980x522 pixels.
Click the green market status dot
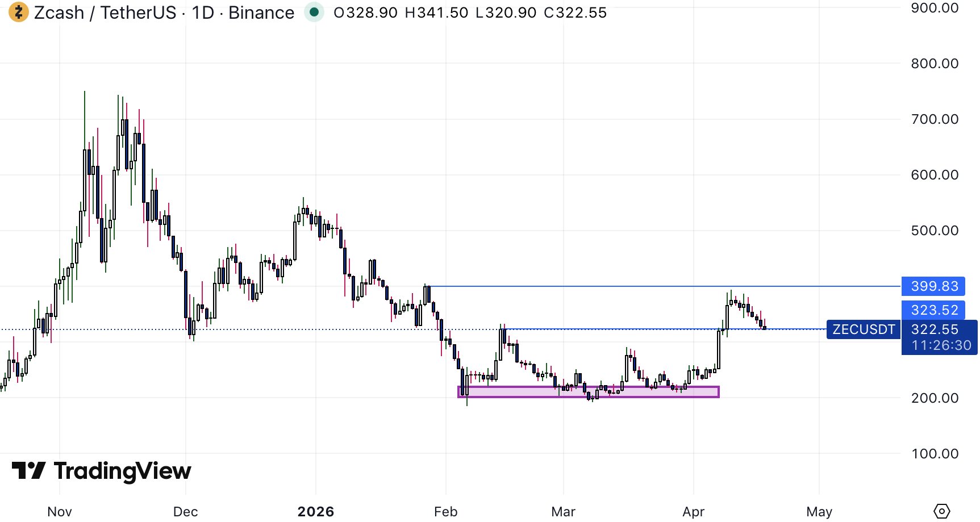coord(314,12)
